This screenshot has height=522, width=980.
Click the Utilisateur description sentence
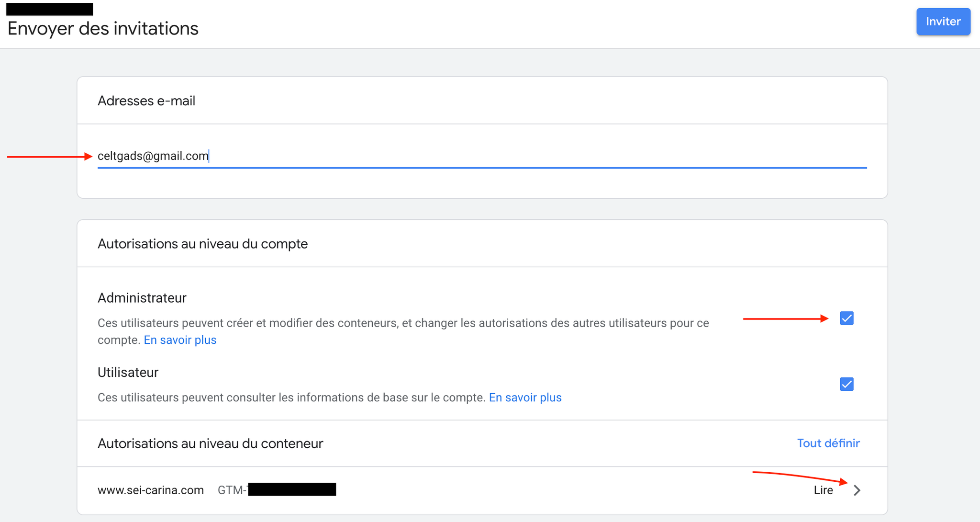click(291, 397)
